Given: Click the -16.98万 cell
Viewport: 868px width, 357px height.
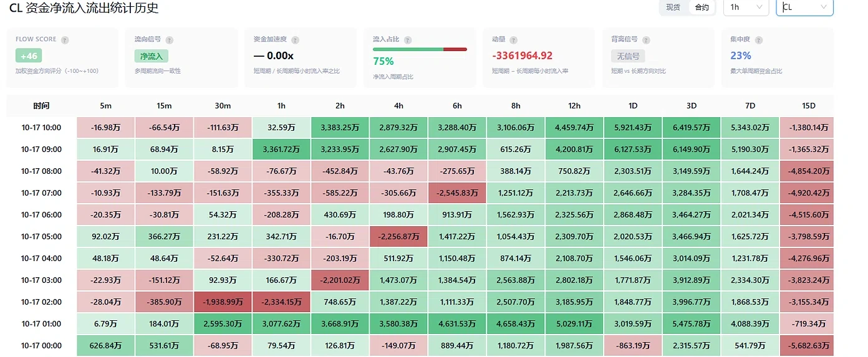Looking at the screenshot, I should pyautogui.click(x=106, y=128).
